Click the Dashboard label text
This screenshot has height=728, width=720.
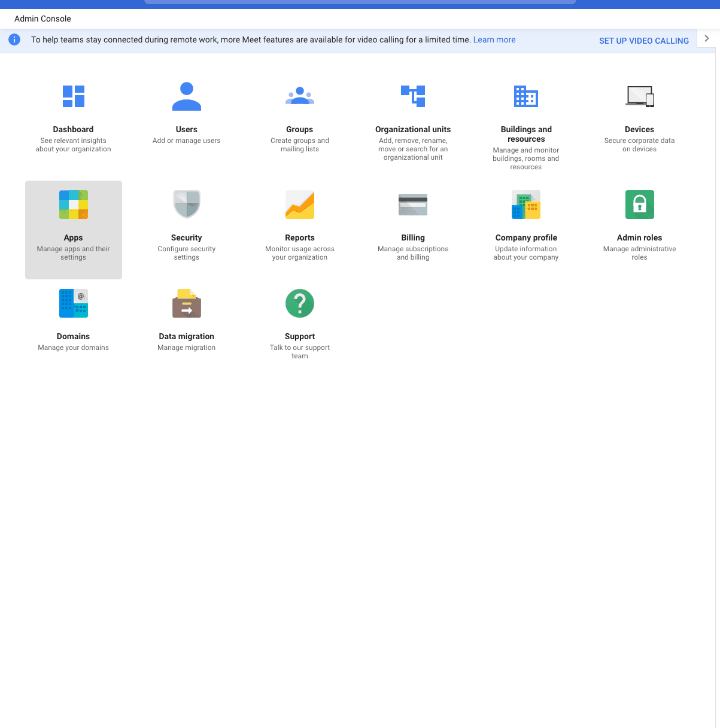pyautogui.click(x=74, y=129)
